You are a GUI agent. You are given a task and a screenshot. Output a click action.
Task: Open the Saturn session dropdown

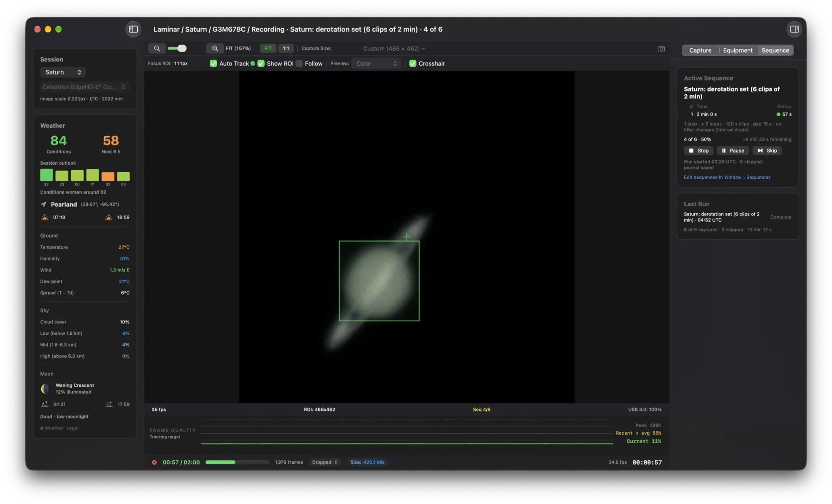click(x=63, y=72)
